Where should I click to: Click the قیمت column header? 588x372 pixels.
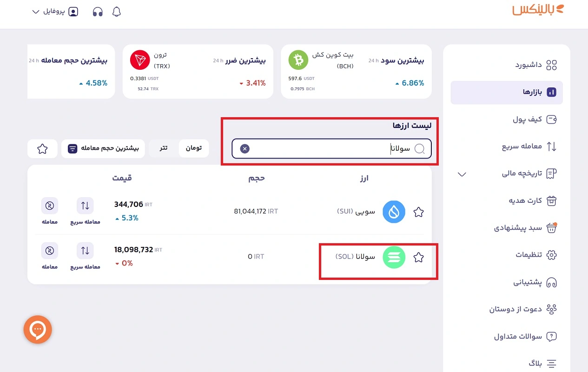tap(122, 178)
